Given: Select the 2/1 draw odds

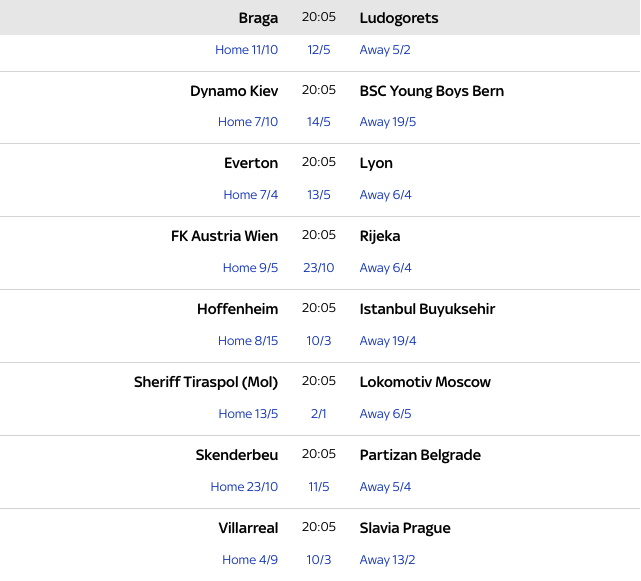Looking at the screenshot, I should click(319, 414).
